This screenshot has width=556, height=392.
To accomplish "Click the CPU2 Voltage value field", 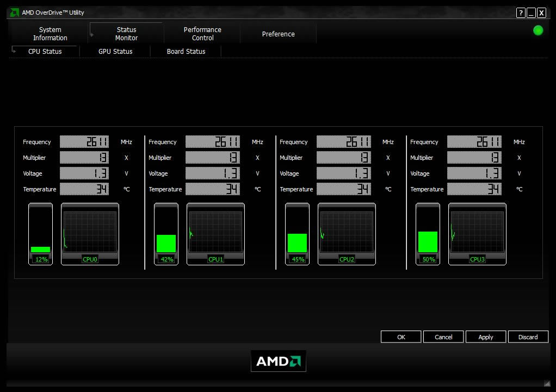I will tap(344, 173).
